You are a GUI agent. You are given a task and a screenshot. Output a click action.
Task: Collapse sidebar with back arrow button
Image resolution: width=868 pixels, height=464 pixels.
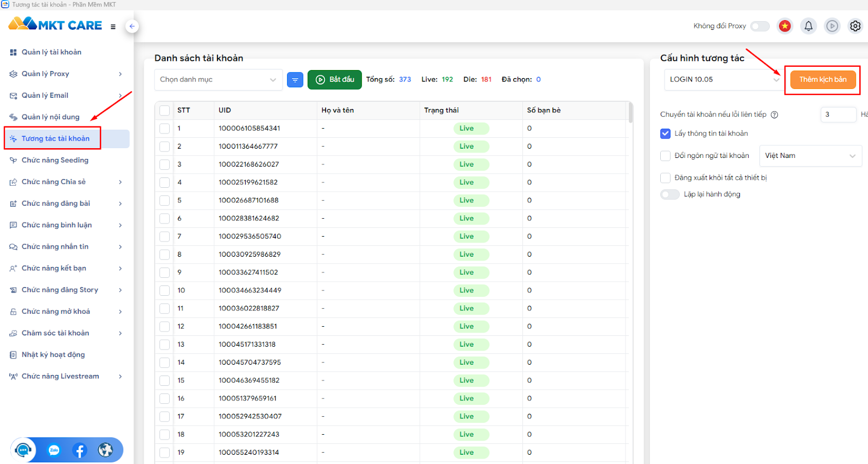132,26
